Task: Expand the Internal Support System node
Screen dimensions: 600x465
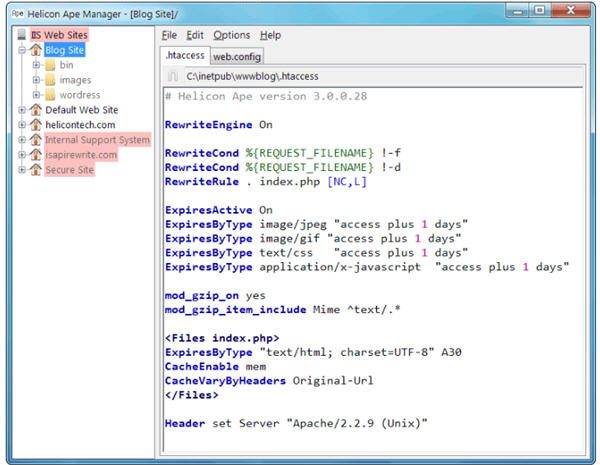Action: [x=22, y=140]
